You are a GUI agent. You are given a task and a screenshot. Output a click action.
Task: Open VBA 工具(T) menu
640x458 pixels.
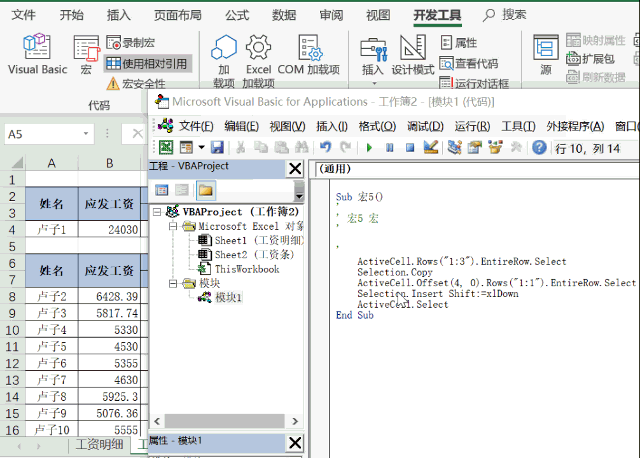click(x=518, y=127)
